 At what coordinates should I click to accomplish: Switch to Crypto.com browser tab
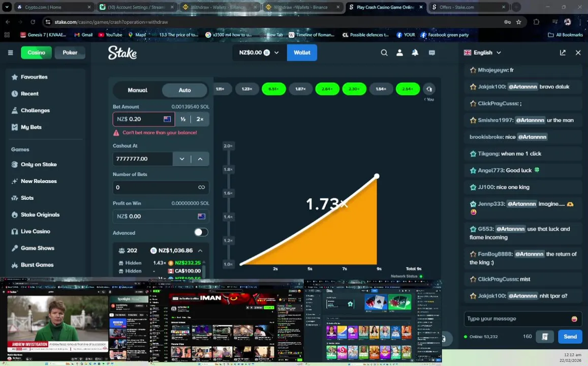pos(54,7)
